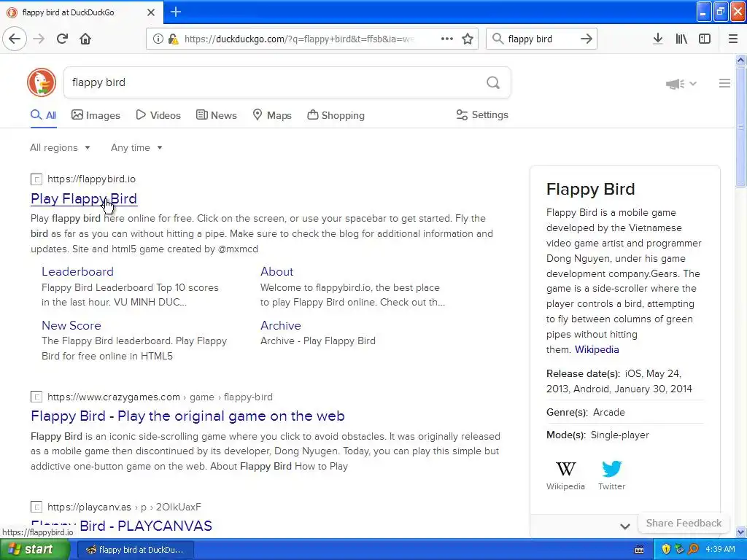
Task: Switch to the Videos tab
Action: (158, 115)
